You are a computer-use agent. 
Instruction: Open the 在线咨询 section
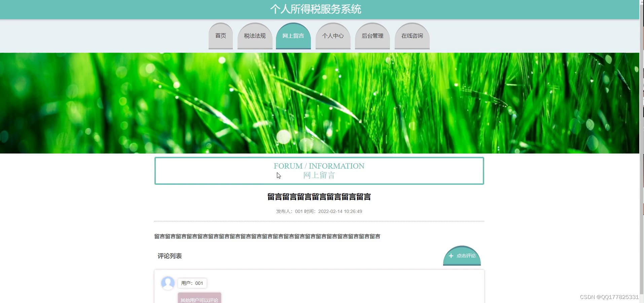(412, 36)
